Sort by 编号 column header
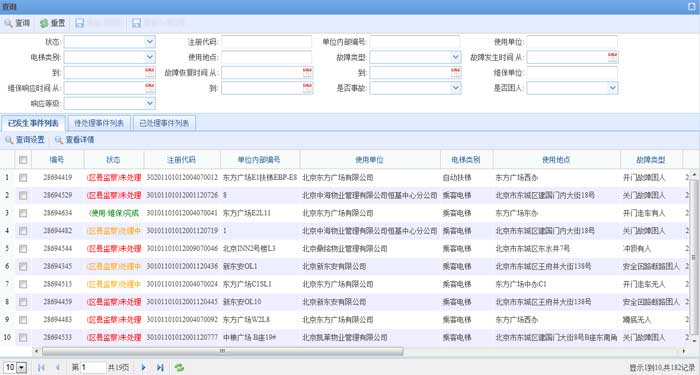Image resolution: width=700 pixels, height=375 pixels. [x=57, y=160]
